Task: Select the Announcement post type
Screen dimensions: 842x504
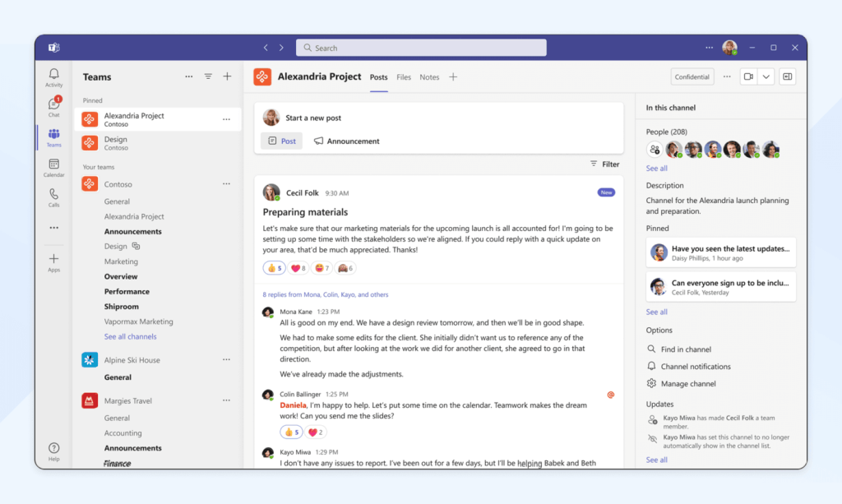Action: click(346, 141)
